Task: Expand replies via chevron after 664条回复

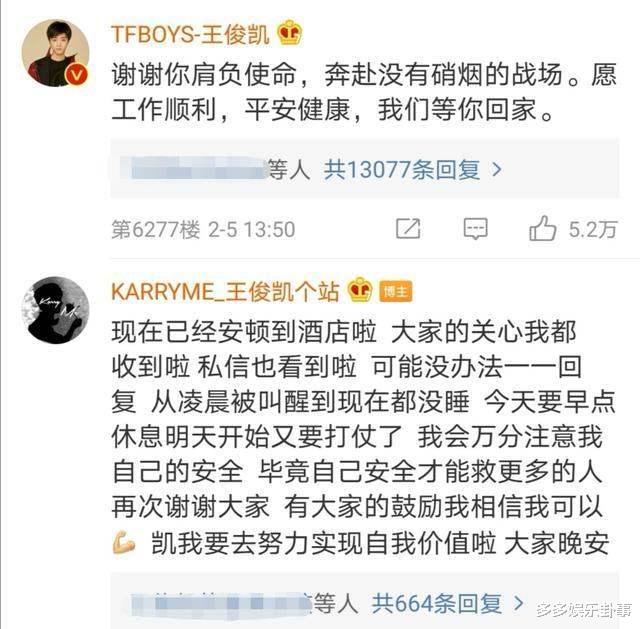Action: tap(518, 603)
